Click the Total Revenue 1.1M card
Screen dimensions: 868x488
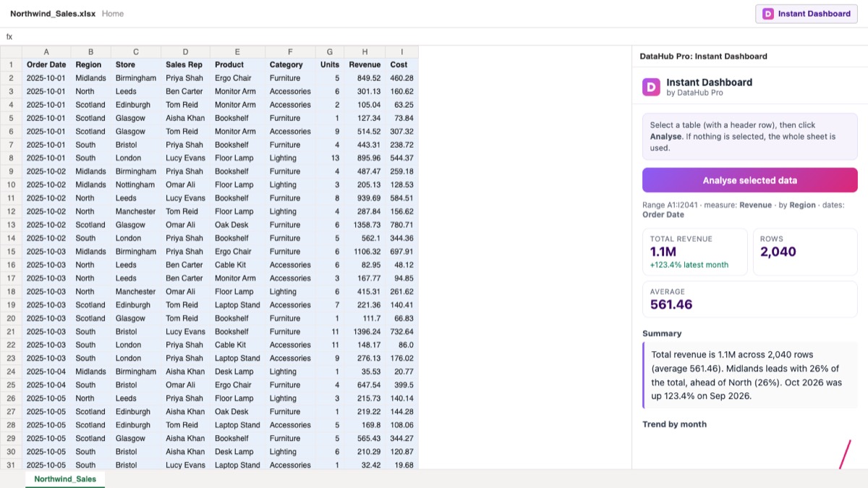pyautogui.click(x=695, y=252)
